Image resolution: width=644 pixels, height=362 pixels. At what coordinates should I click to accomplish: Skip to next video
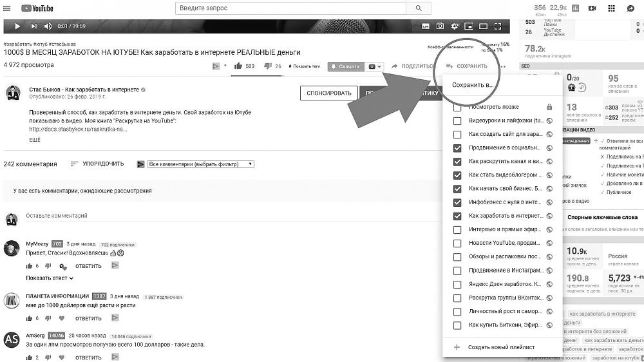(x=33, y=26)
